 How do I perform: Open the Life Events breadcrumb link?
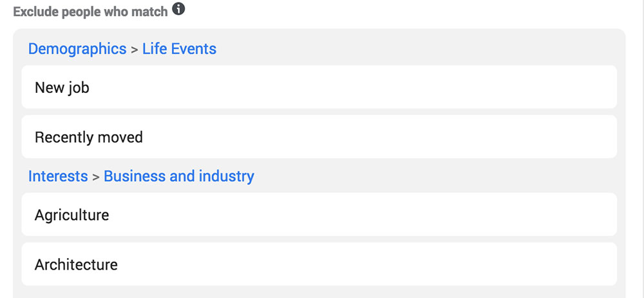(x=180, y=49)
